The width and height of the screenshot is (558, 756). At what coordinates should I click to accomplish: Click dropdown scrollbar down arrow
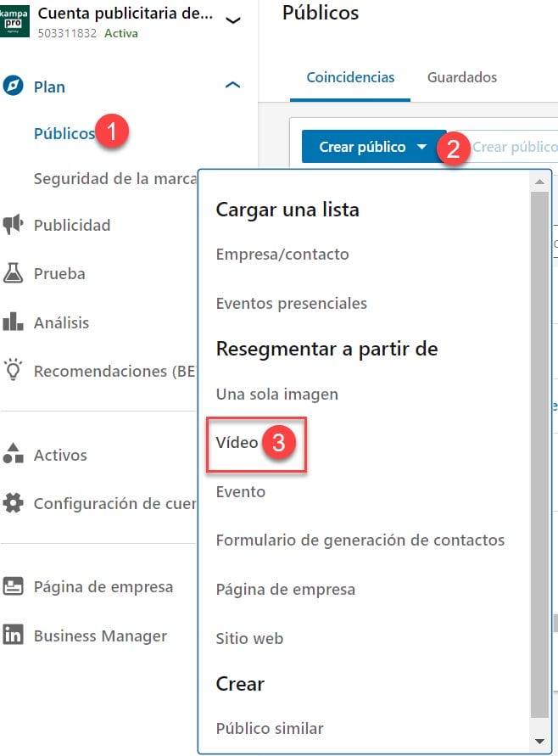[x=539, y=741]
